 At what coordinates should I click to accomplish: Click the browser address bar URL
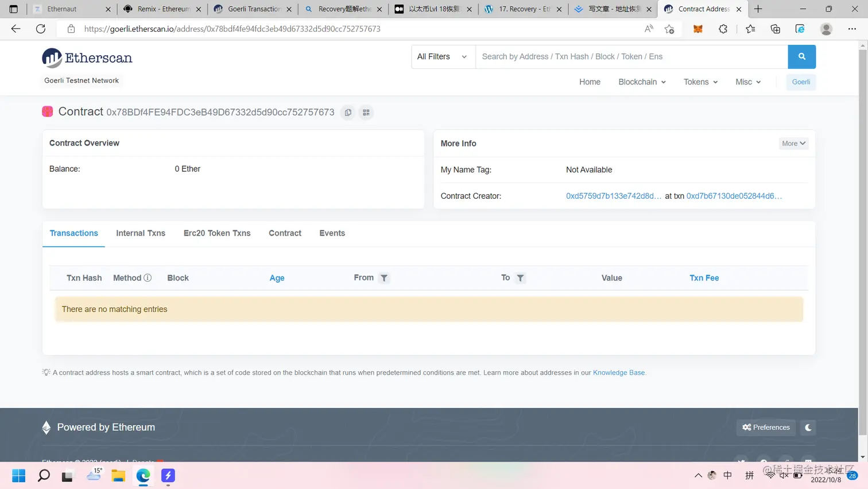pos(232,29)
